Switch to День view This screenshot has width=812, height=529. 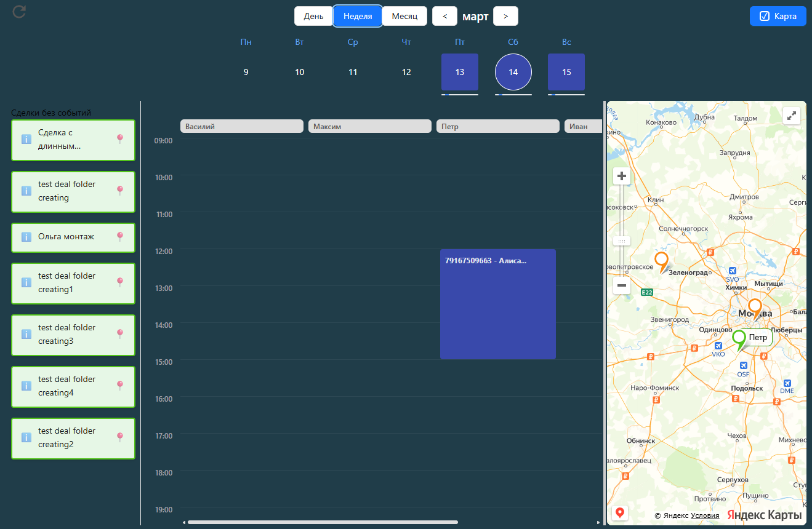click(313, 16)
